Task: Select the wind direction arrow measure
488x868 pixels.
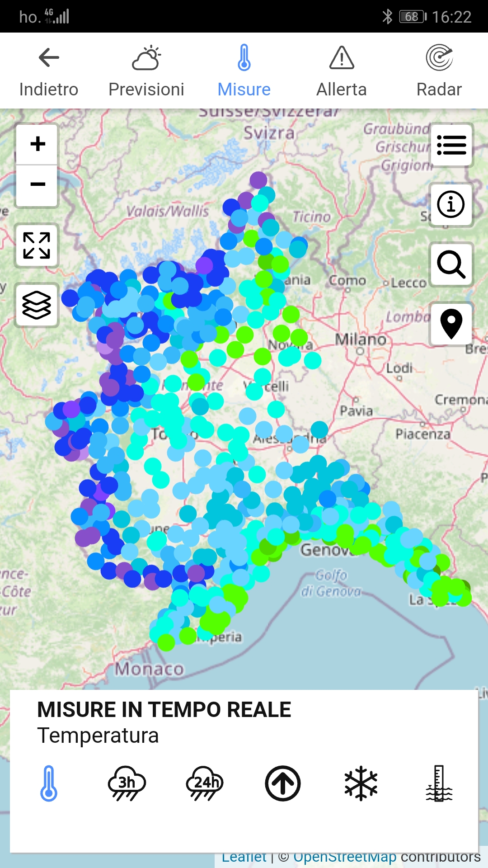Action: click(x=283, y=783)
